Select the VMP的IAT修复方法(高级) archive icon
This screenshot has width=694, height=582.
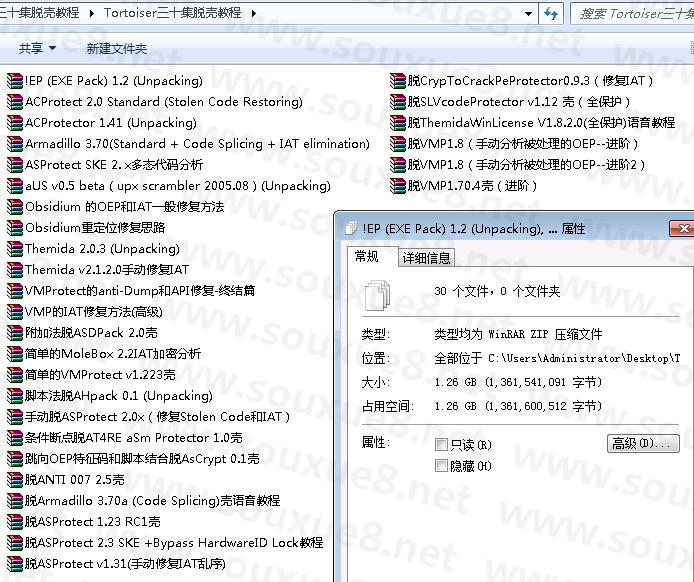15,312
